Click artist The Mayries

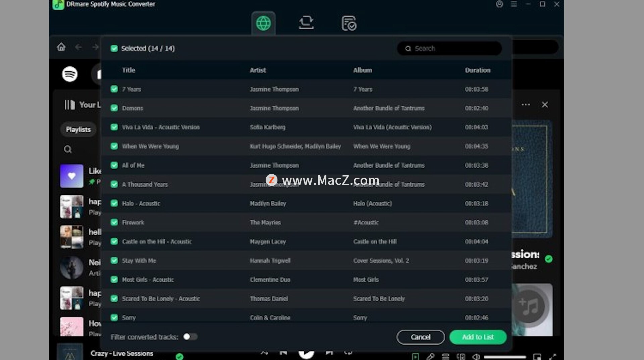(x=265, y=222)
